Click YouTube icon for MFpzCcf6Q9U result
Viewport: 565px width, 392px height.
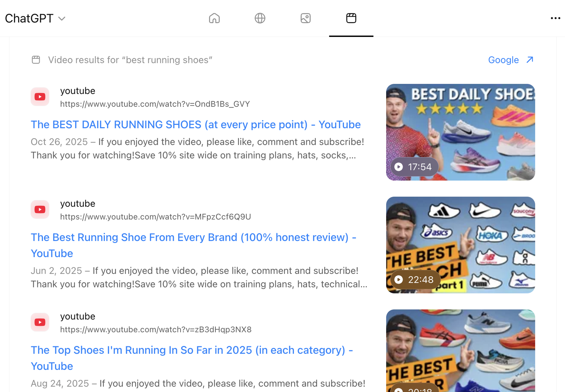click(x=40, y=209)
